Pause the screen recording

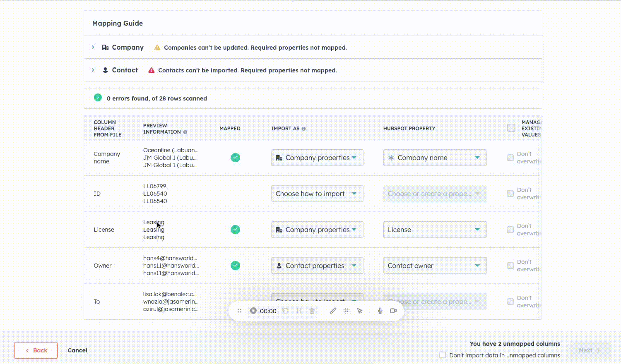tap(299, 311)
